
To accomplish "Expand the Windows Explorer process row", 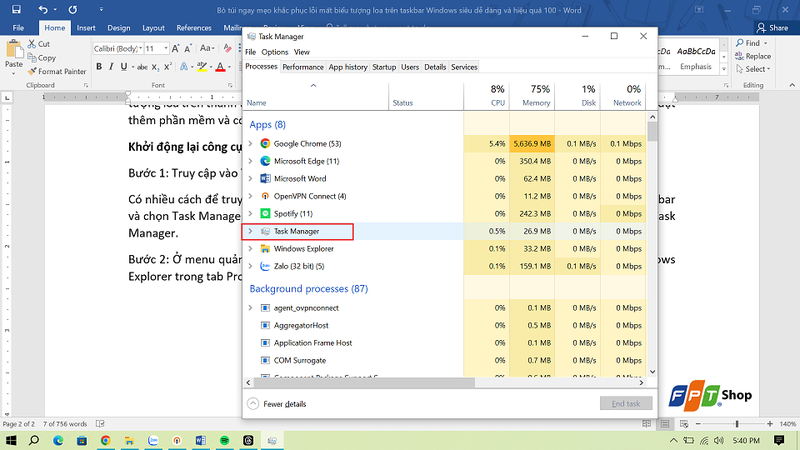I will (251, 248).
